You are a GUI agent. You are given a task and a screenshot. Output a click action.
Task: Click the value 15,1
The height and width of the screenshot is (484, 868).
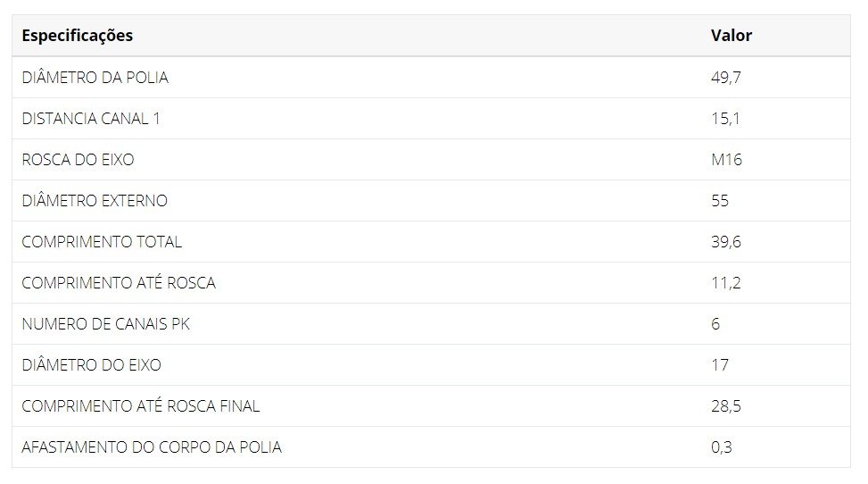(725, 119)
